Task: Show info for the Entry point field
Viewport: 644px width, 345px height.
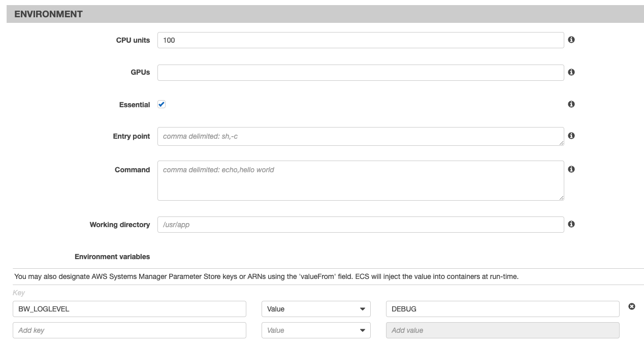Action: coord(571,136)
